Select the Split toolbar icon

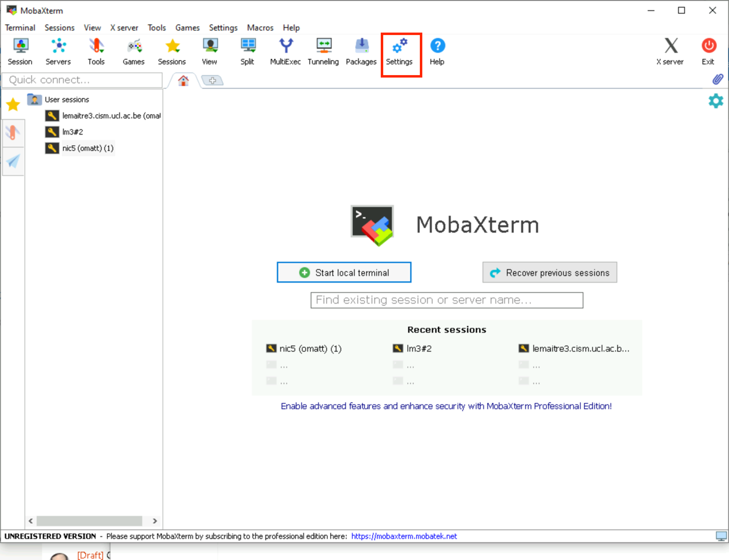pos(248,52)
